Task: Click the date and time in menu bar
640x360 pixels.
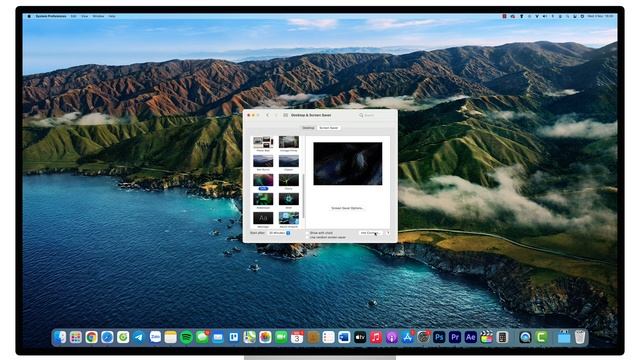Action: (600, 16)
